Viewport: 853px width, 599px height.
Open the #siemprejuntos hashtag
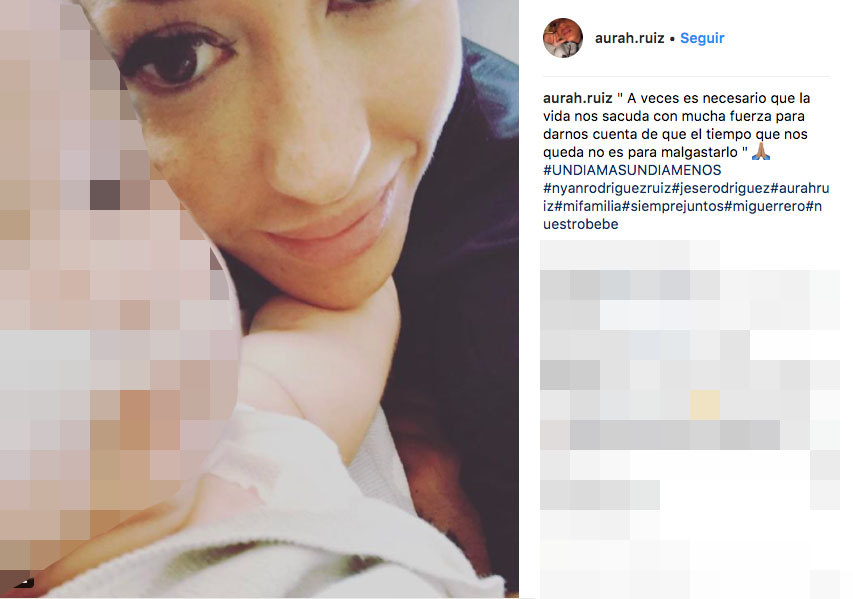tap(673, 206)
